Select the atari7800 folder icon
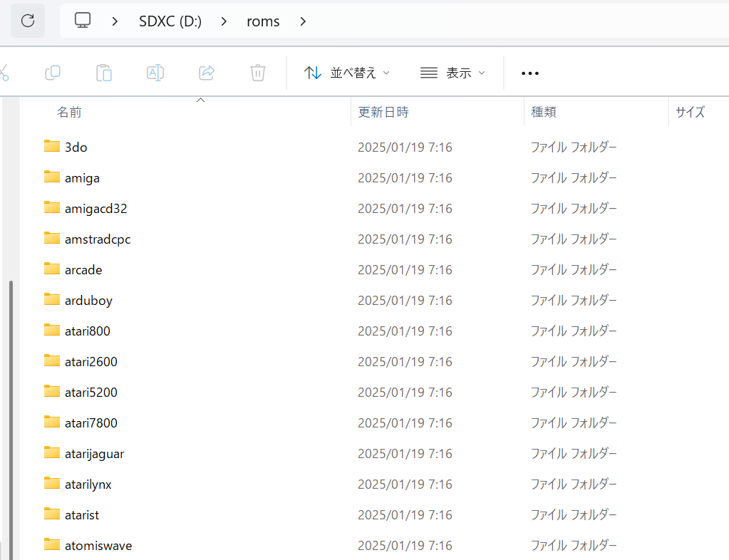Screen dimensions: 729x560 point(52,422)
